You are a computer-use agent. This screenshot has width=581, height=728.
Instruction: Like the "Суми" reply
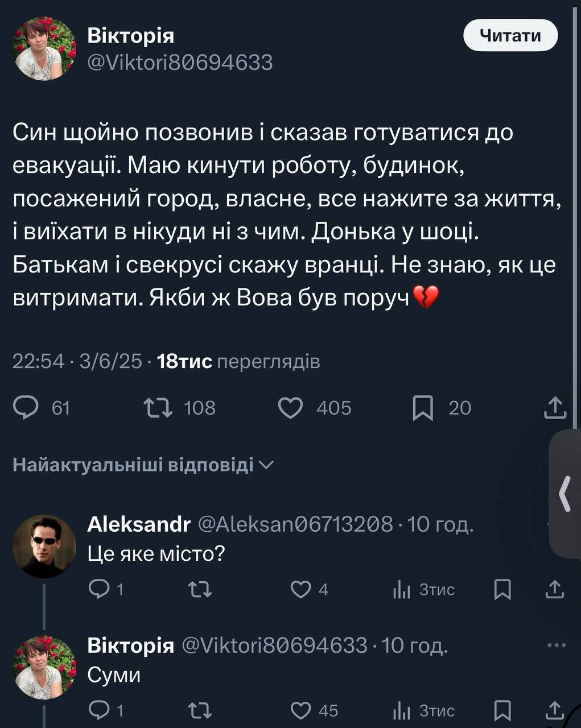(x=300, y=710)
